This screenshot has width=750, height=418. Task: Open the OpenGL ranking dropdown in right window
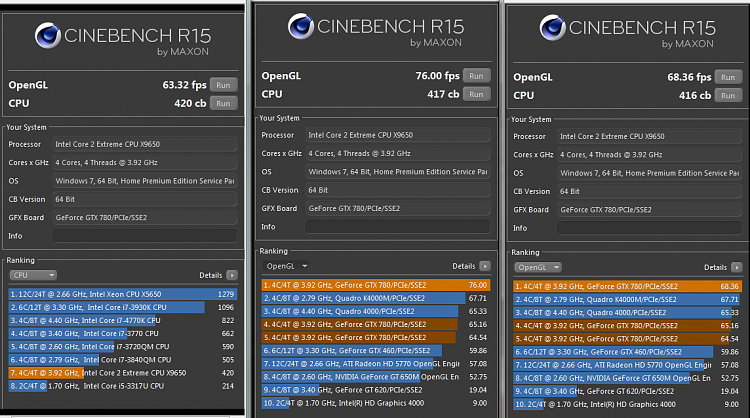538,267
